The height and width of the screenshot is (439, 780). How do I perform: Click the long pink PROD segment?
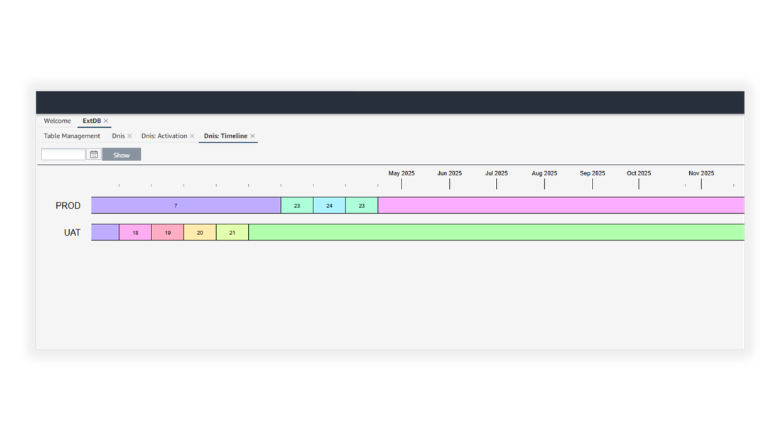coord(561,205)
